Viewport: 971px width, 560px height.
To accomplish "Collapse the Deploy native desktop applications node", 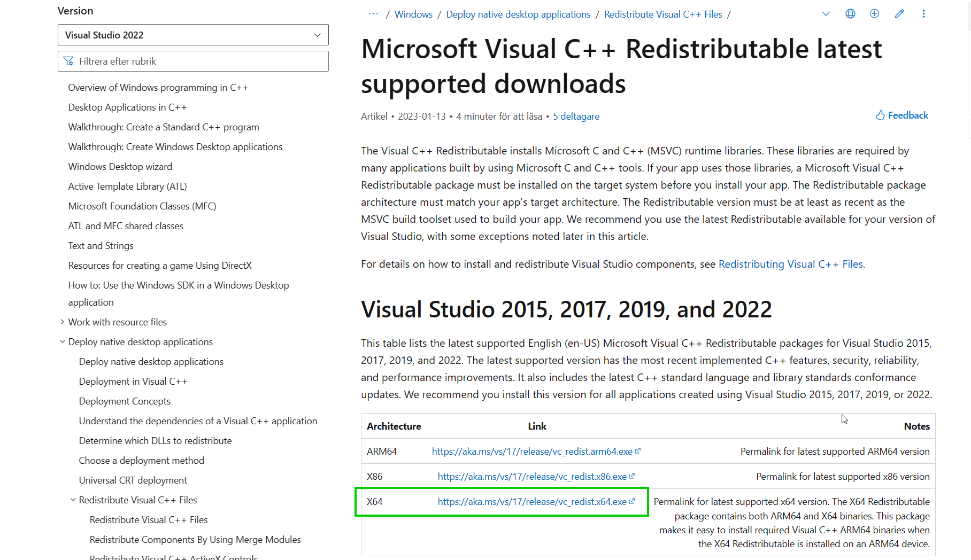I will pos(62,341).
